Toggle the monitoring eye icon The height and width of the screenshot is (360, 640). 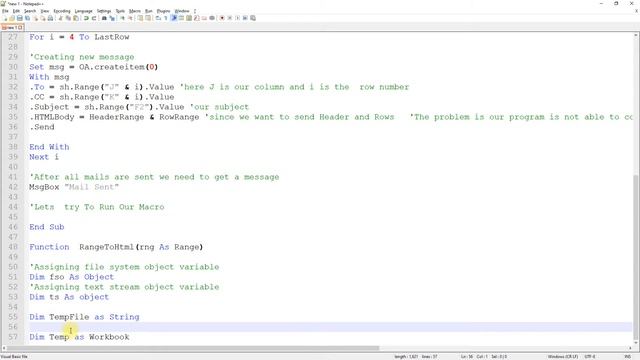[x=212, y=18]
